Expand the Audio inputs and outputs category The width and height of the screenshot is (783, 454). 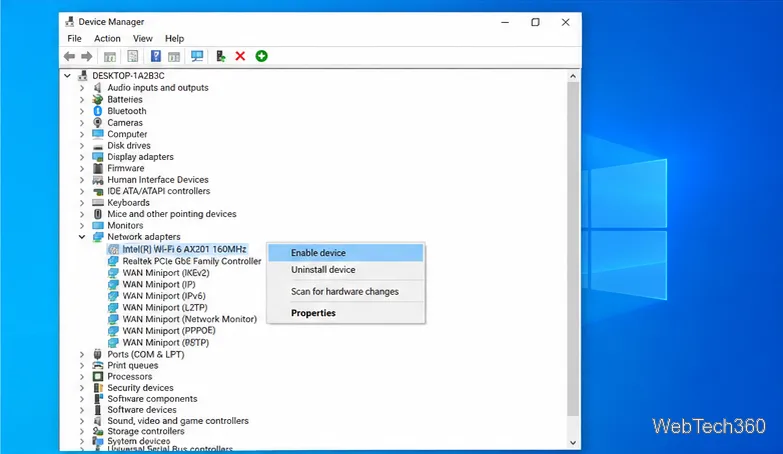(82, 87)
